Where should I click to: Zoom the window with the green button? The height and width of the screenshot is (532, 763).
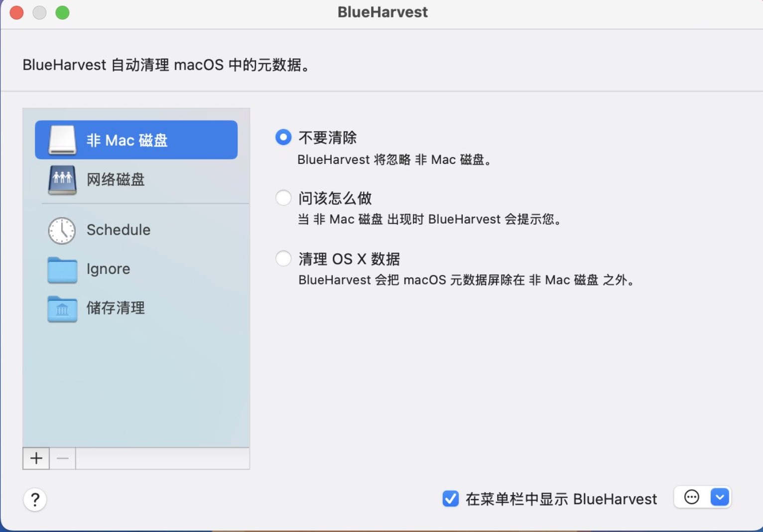click(x=62, y=12)
